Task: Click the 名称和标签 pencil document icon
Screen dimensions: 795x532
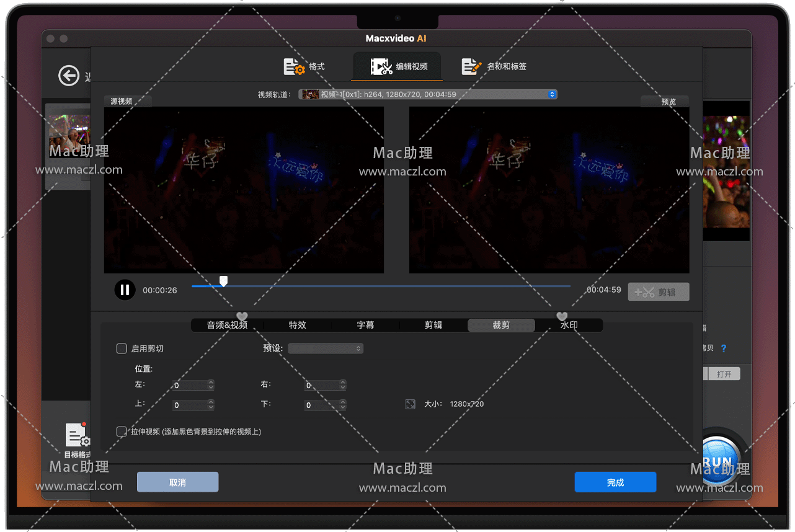Action: (x=471, y=67)
